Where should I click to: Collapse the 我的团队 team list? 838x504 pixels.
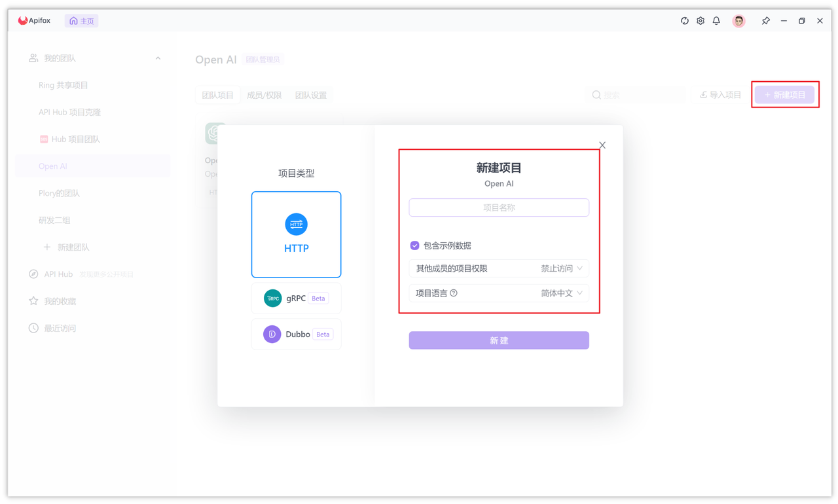[158, 58]
